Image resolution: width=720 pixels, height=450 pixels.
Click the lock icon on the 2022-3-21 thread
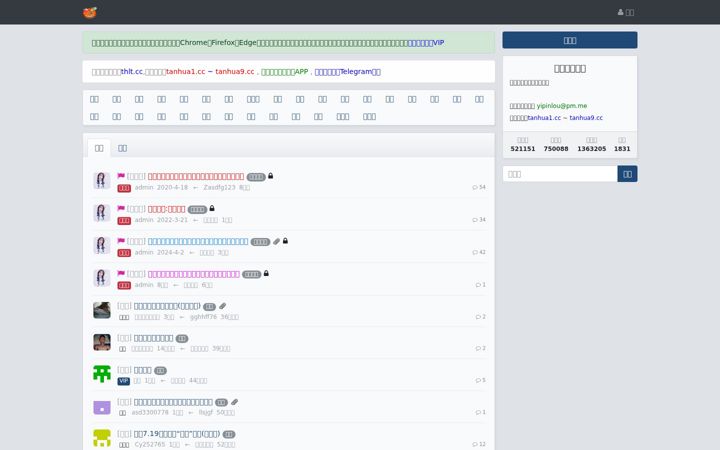click(x=212, y=208)
